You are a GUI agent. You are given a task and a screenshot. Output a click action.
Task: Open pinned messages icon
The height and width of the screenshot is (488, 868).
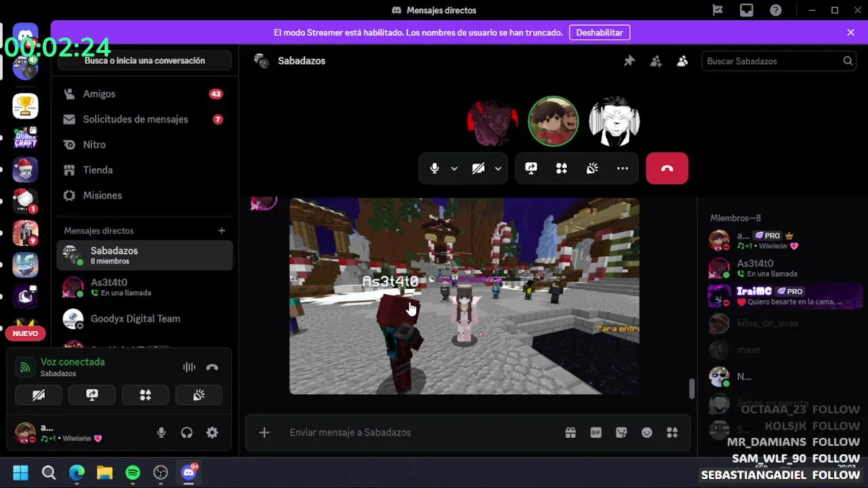(629, 61)
